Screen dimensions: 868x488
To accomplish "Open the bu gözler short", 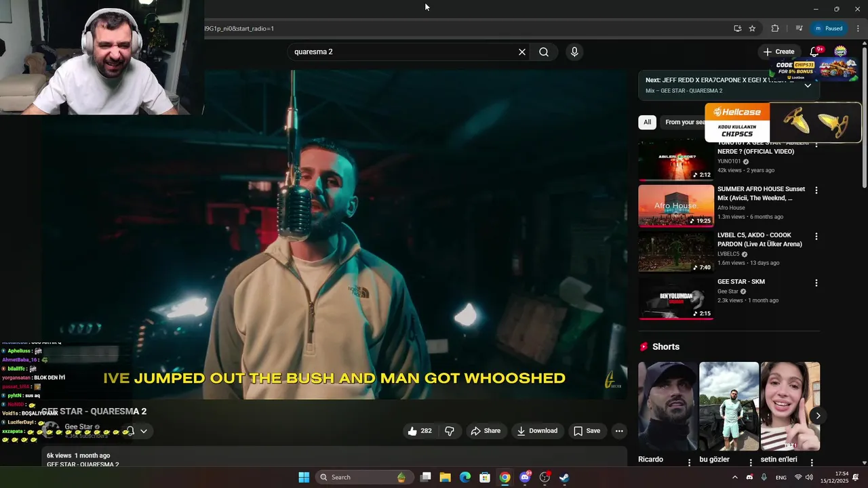I will point(729,406).
